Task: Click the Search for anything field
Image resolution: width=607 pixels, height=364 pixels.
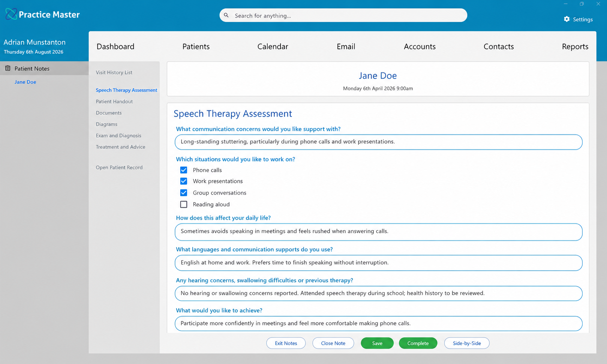Action: [343, 15]
